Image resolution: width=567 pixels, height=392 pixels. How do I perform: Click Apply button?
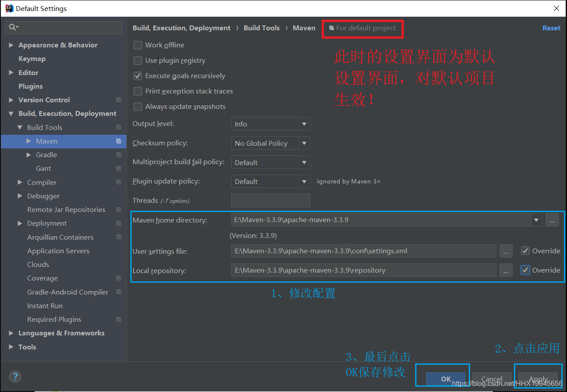[538, 379]
